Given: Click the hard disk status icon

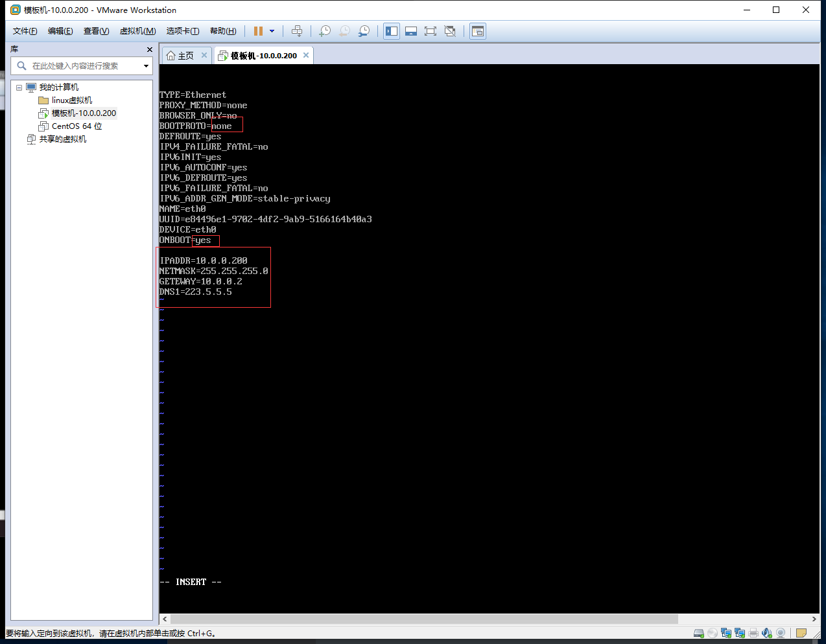Looking at the screenshot, I should (699, 633).
